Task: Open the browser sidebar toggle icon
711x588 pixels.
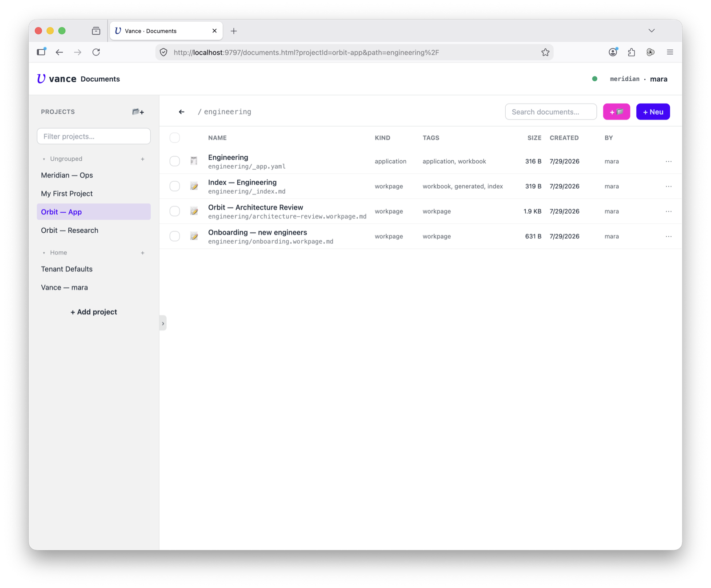Action: (x=41, y=52)
